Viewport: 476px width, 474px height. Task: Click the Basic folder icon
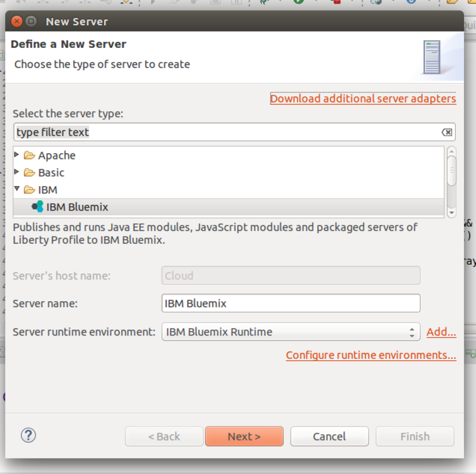[x=30, y=173]
